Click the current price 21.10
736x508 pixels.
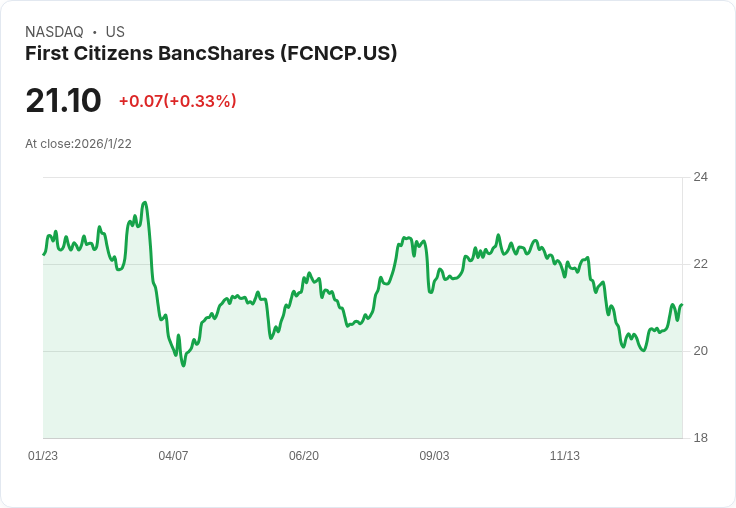tap(63, 101)
